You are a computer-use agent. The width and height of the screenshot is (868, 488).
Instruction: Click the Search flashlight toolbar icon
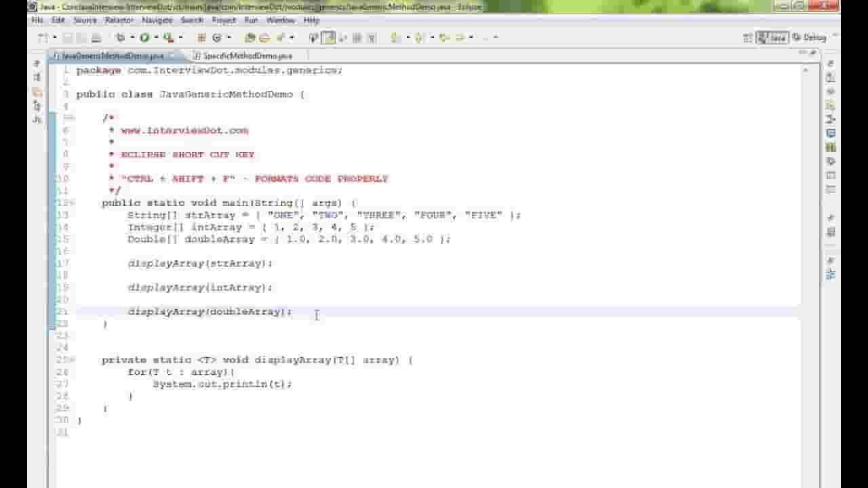(x=280, y=38)
